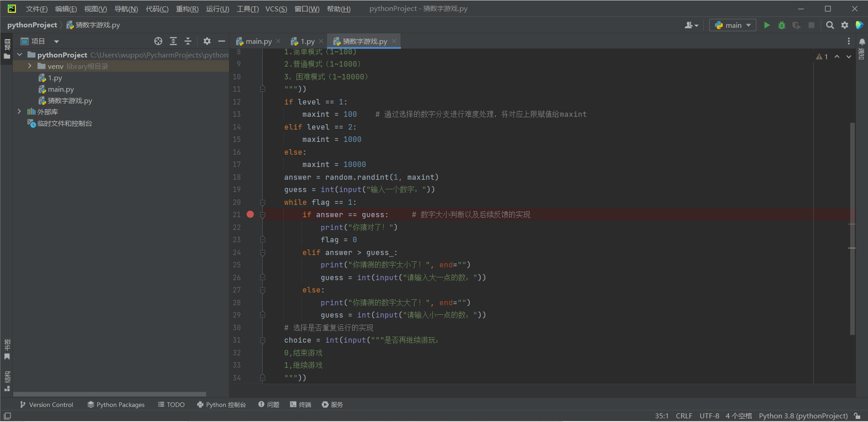Screen dimensions: 868x422
Task: Close the main.py editor tab
Action: click(278, 41)
